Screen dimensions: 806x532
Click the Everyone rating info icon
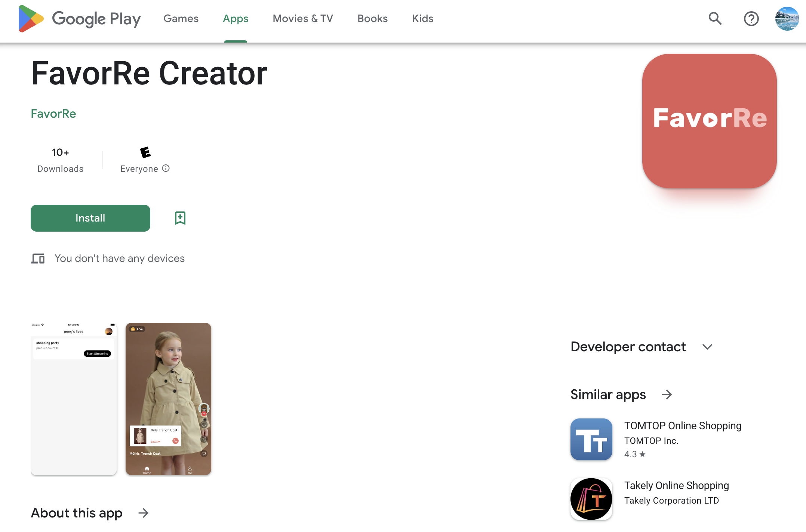[x=166, y=168]
